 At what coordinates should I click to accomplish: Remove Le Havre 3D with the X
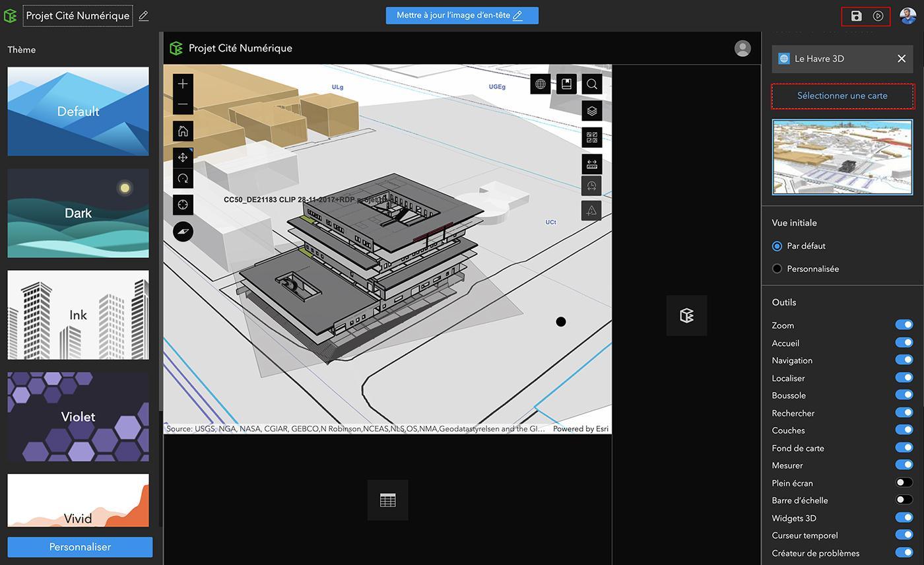[x=902, y=59]
